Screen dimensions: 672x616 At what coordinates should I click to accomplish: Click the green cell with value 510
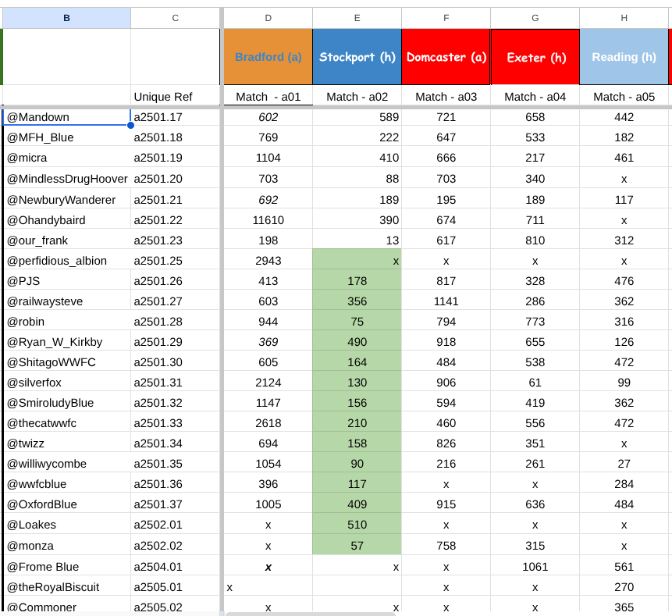pos(357,525)
